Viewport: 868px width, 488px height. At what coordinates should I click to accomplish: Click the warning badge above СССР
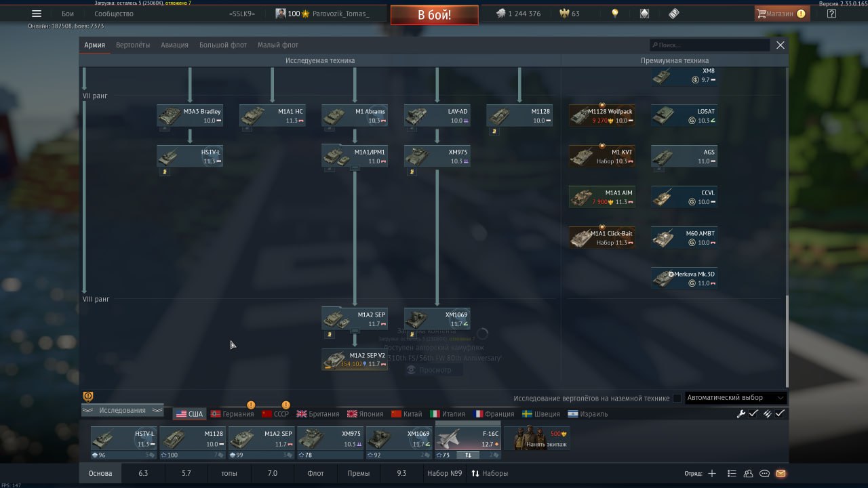point(285,405)
